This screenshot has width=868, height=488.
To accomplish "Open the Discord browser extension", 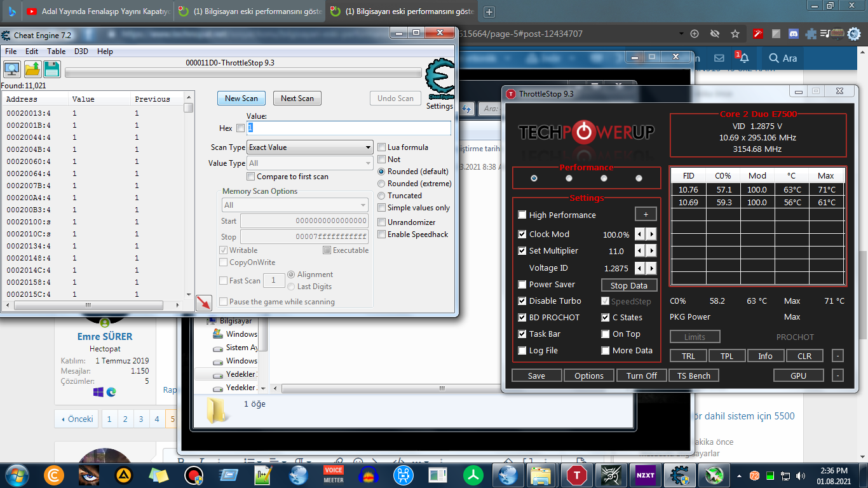I will [793, 34].
